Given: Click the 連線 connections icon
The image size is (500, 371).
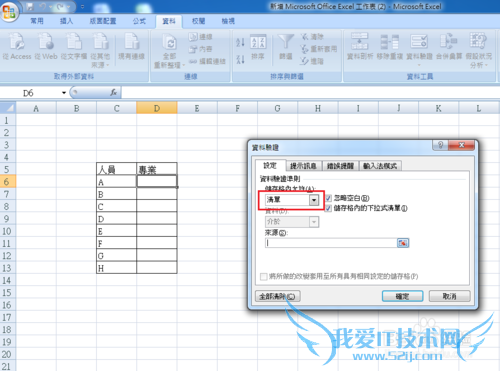Looking at the screenshot, I should pyautogui.click(x=193, y=36).
